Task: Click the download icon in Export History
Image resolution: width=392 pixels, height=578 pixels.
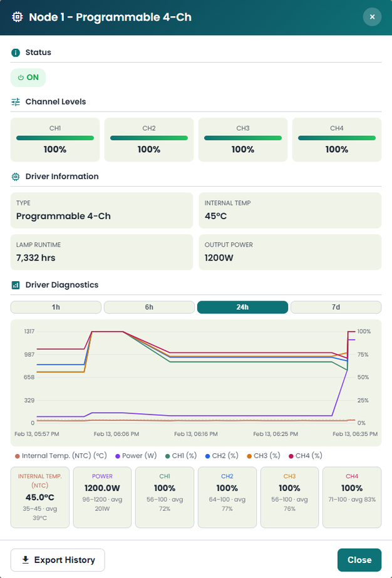Action: pyautogui.click(x=26, y=560)
